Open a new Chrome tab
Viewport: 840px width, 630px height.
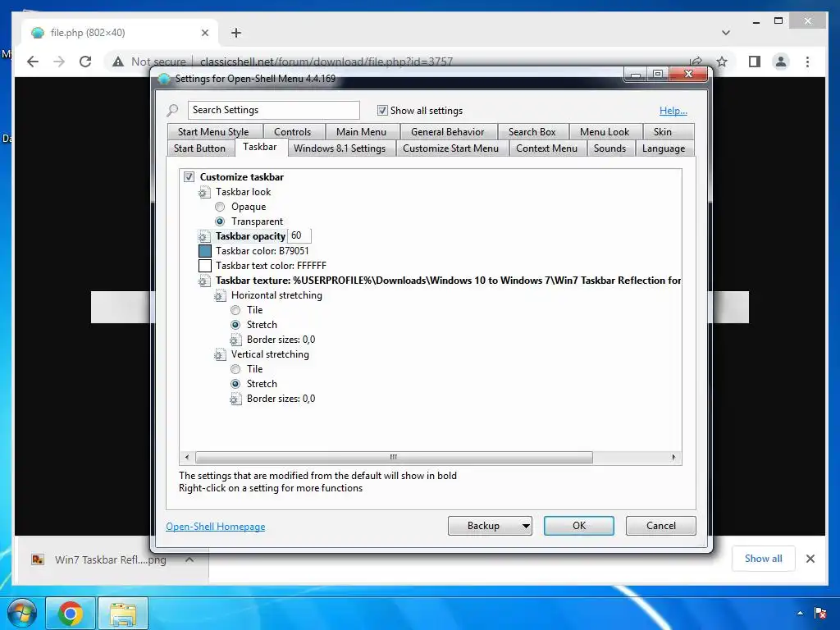236,33
